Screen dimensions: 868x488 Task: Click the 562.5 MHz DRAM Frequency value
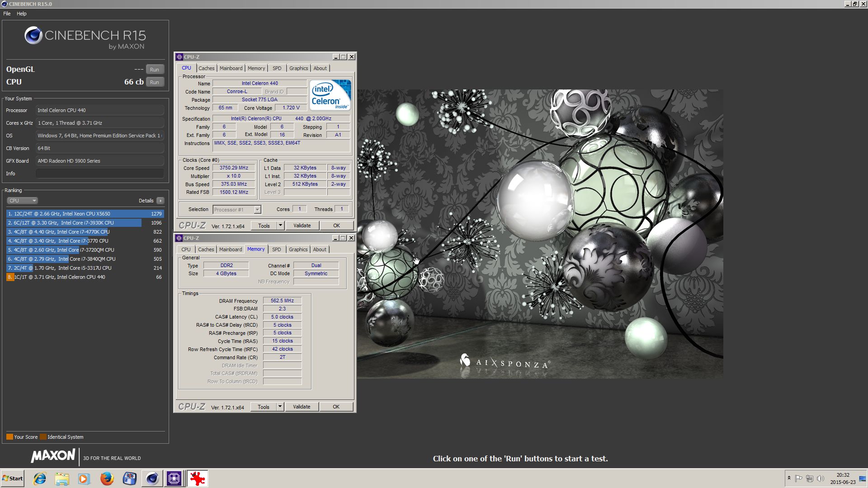(282, 300)
